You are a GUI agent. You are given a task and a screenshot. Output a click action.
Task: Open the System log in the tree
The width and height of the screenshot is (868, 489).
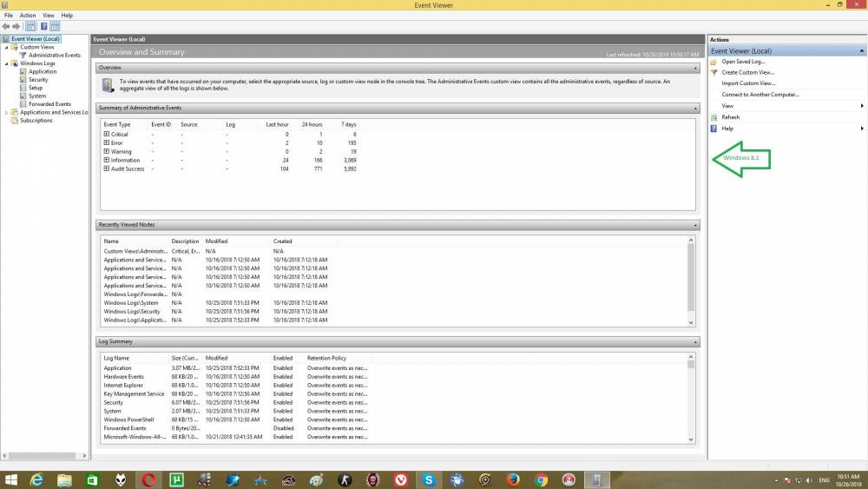point(37,96)
